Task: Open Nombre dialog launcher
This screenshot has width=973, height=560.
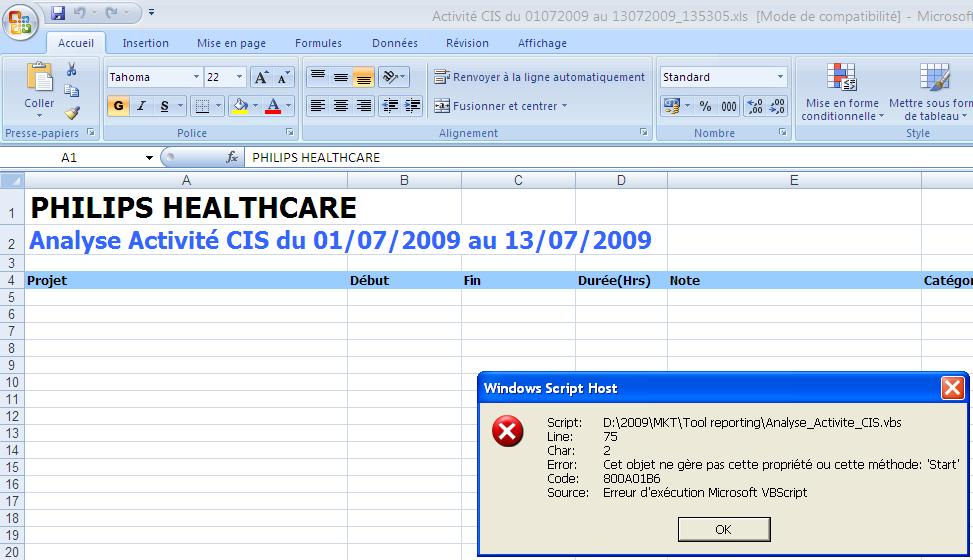Action: point(782,132)
